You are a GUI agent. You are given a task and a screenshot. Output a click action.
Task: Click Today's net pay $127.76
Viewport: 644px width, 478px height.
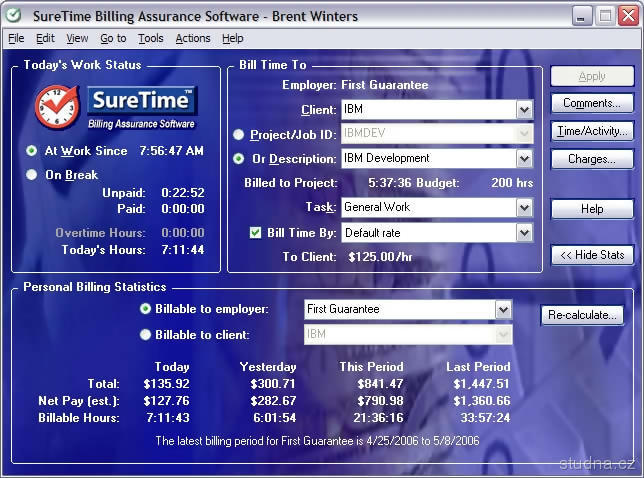(166, 401)
